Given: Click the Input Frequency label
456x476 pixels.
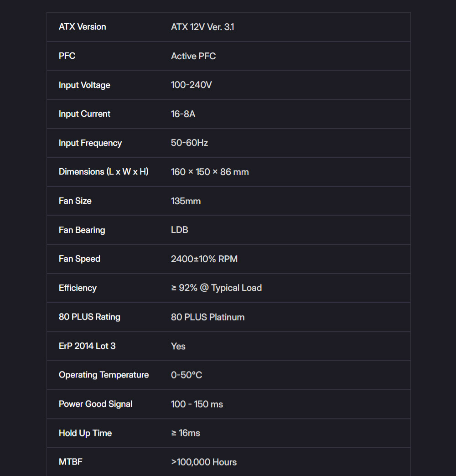Looking at the screenshot, I should pos(90,143).
